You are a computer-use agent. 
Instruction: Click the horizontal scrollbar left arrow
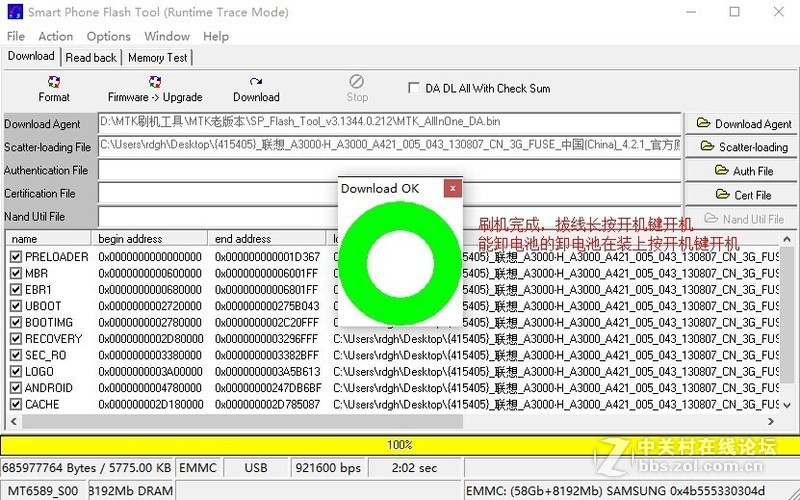[x=14, y=421]
